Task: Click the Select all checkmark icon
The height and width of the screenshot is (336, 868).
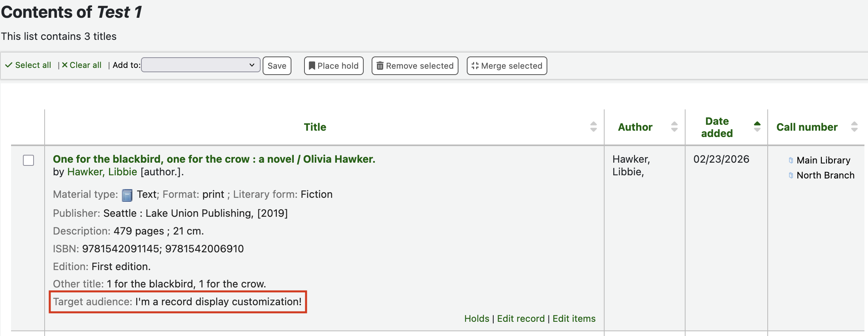Action: click(x=9, y=65)
